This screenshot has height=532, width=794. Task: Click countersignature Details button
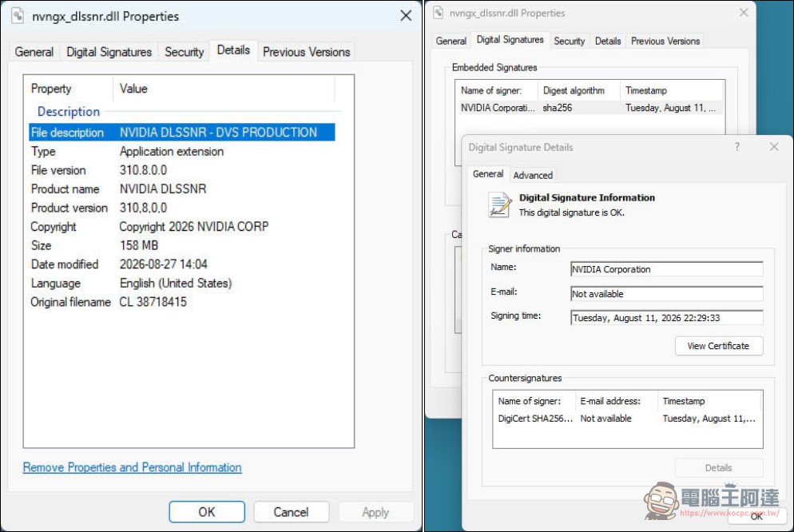pos(719,468)
